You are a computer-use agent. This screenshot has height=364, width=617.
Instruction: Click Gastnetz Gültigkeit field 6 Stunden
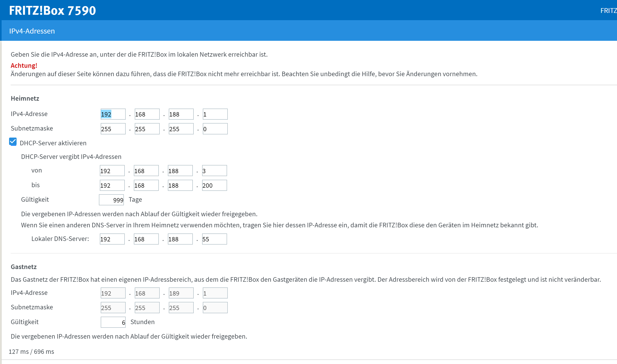coord(113,322)
